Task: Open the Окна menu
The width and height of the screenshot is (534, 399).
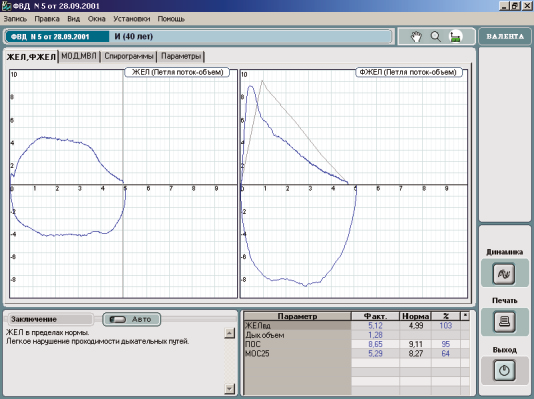Action: pos(97,19)
